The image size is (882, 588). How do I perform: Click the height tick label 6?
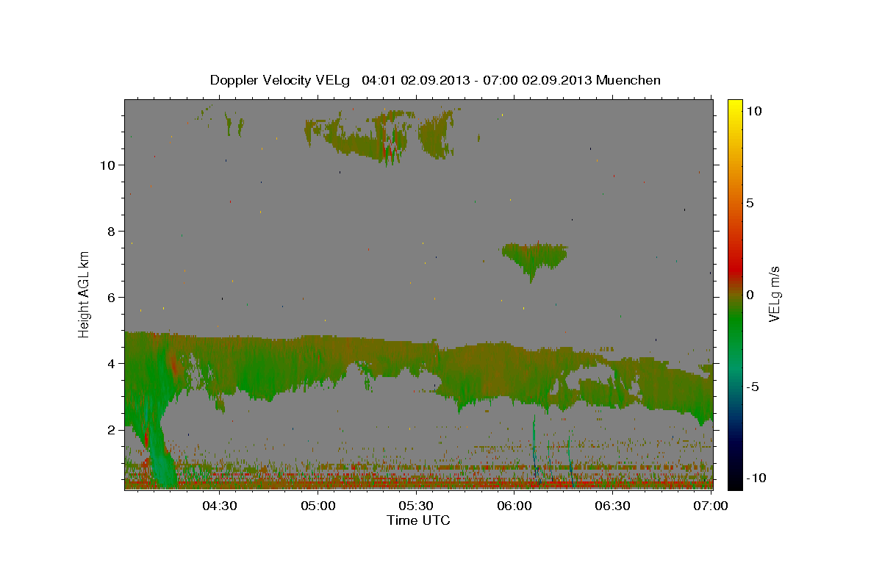112,298
